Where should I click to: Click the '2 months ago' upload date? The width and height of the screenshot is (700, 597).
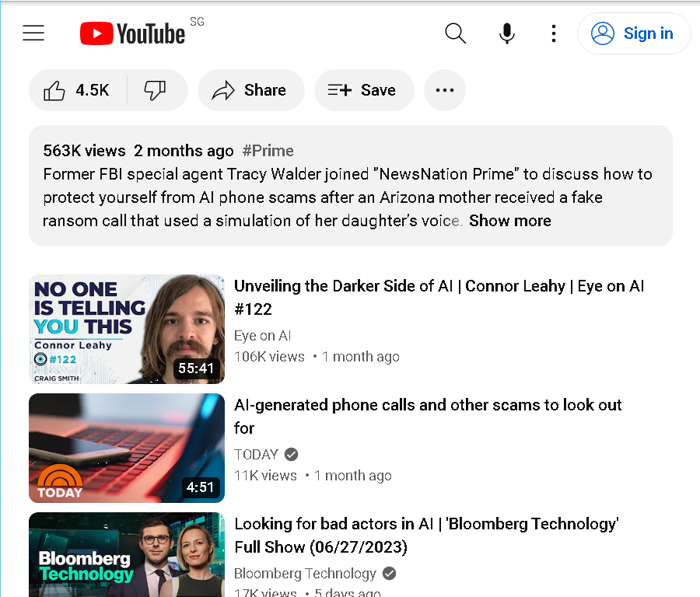184,151
